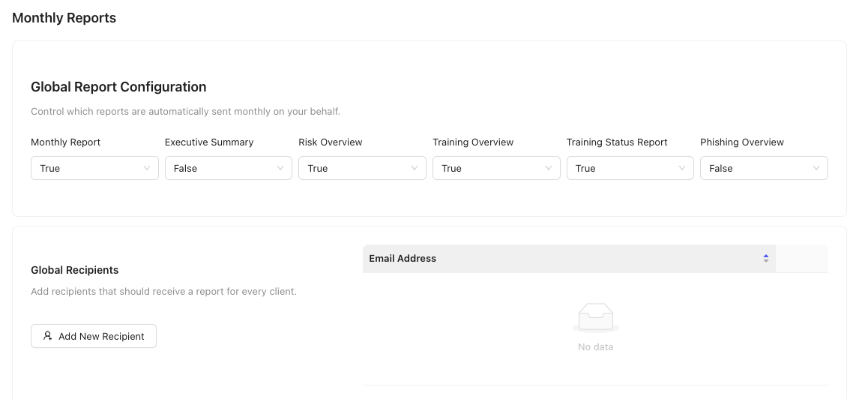Click the Training Status Report label
The height and width of the screenshot is (399, 868).
coord(616,142)
